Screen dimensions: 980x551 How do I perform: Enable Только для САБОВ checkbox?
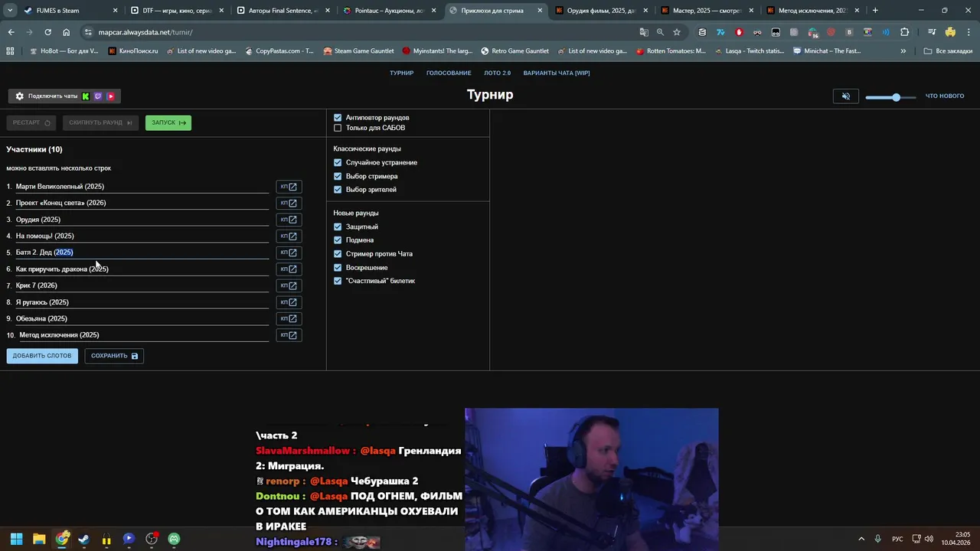click(x=338, y=128)
